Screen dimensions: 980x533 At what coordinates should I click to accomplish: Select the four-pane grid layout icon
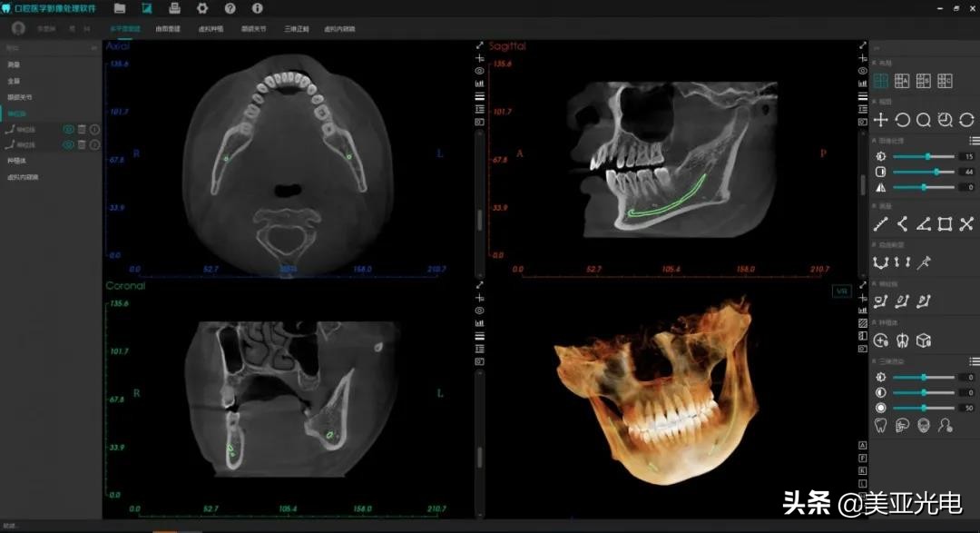click(880, 81)
